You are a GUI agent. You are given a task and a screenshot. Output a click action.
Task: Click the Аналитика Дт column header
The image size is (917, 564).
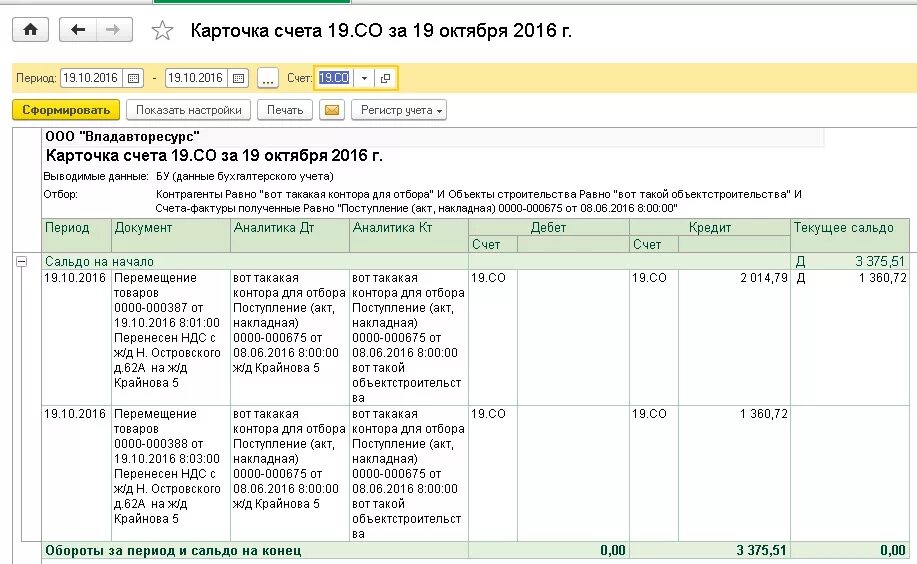point(290,235)
